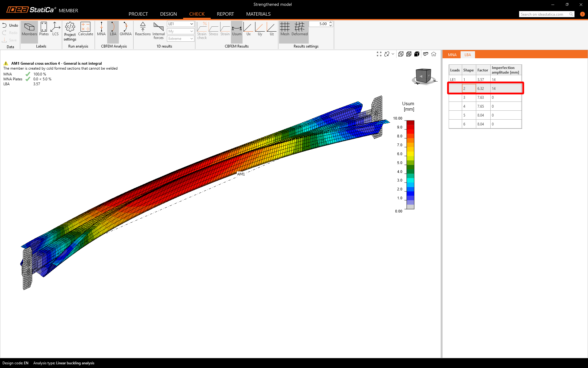Image resolution: width=588 pixels, height=368 pixels.
Task: Show Reactions results
Action: (x=143, y=29)
